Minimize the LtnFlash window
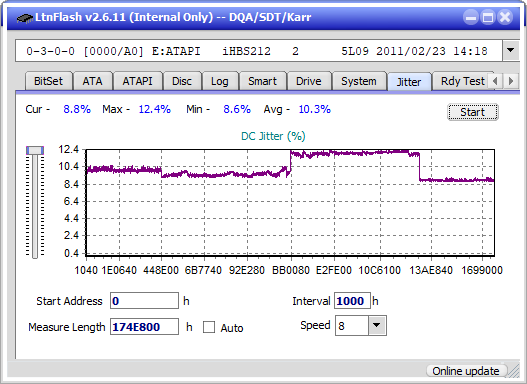 [x=471, y=17]
